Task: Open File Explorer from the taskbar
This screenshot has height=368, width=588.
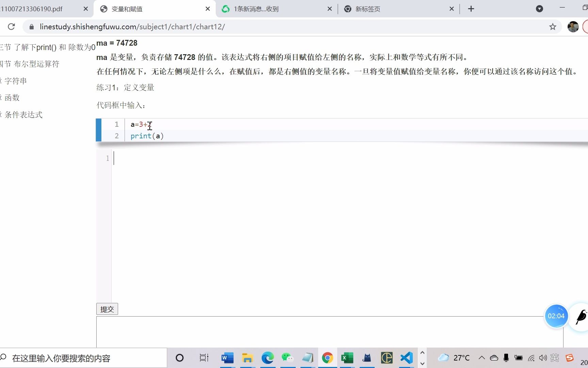Action: (x=247, y=358)
